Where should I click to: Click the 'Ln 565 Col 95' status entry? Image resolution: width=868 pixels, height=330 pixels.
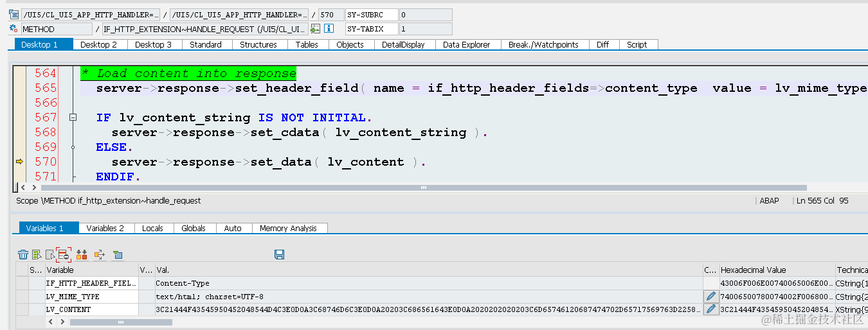click(822, 201)
